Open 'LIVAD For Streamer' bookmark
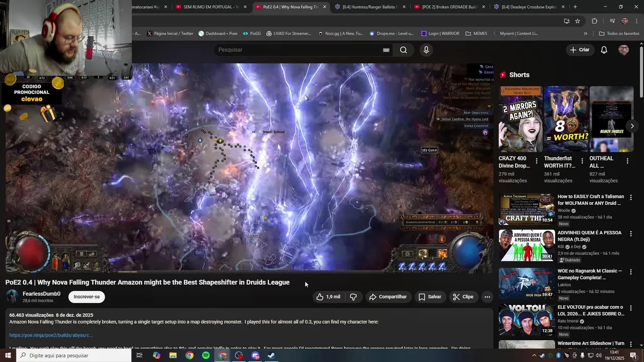644x362 pixels. coord(289,34)
